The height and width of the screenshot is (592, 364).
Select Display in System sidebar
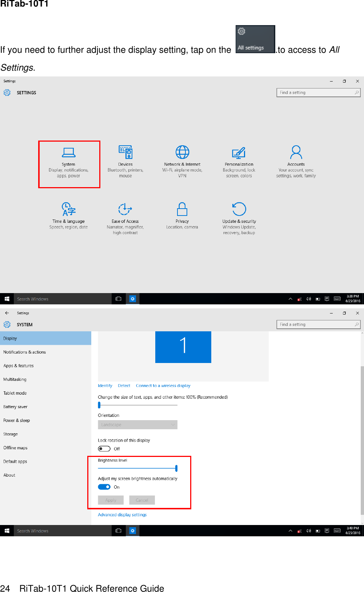pyautogui.click(x=45, y=338)
